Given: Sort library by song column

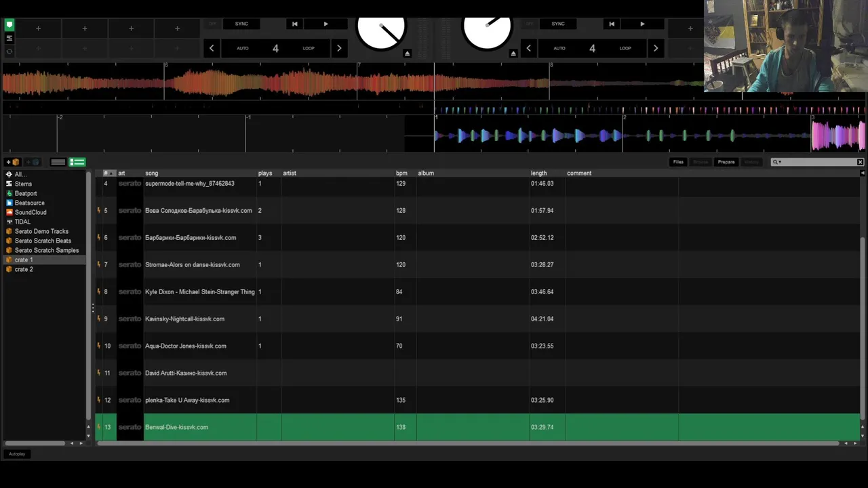Looking at the screenshot, I should pos(151,173).
